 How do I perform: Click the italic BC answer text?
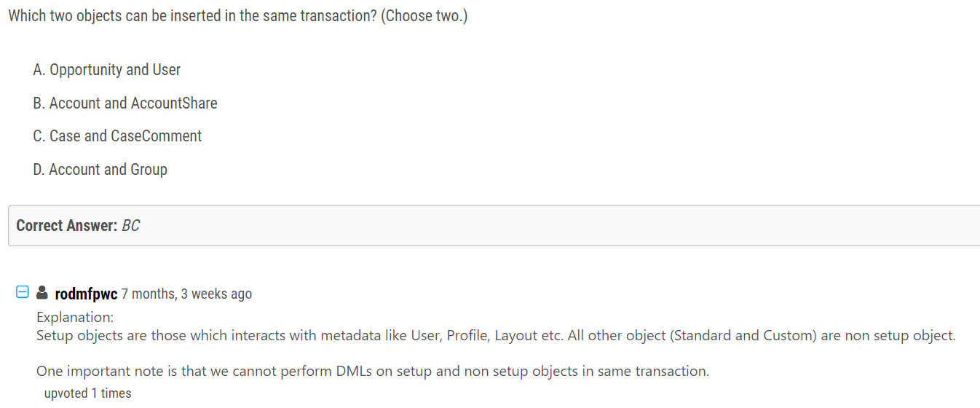131,226
